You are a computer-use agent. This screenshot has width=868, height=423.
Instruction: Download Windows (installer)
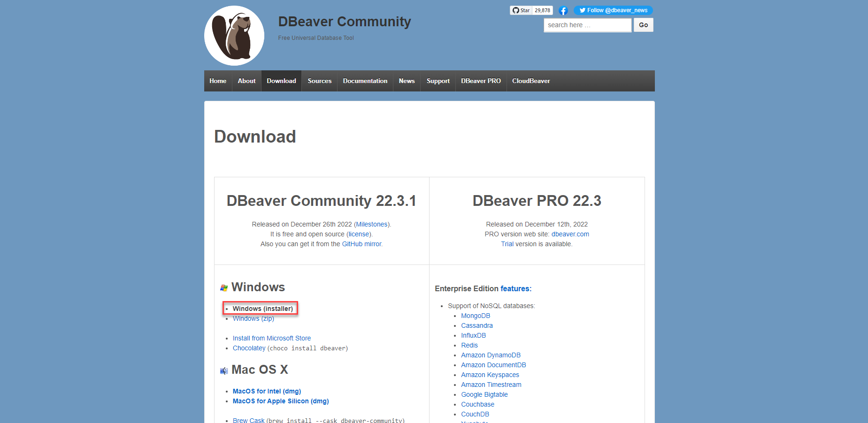point(262,309)
